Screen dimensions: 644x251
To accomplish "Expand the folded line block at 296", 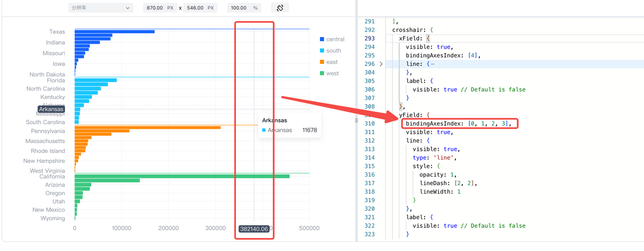I will [381, 64].
